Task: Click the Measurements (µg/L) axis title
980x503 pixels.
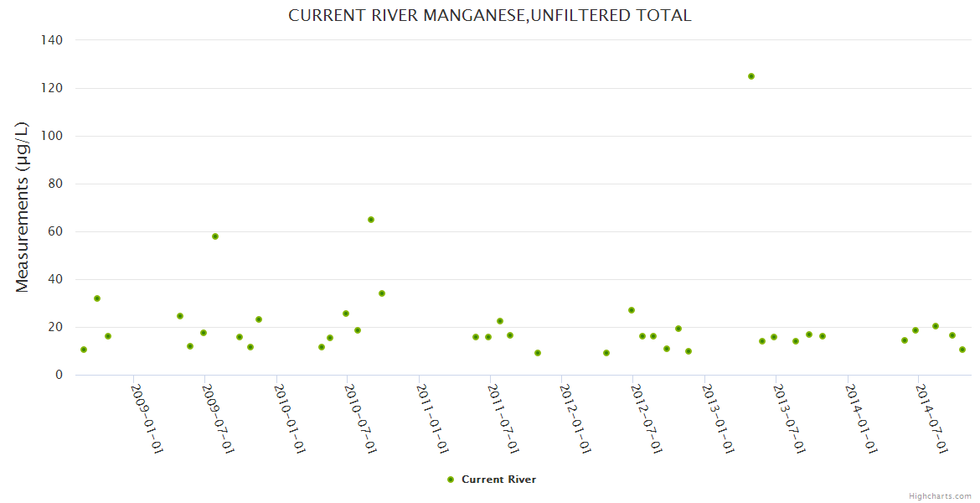Action: pyautogui.click(x=23, y=207)
